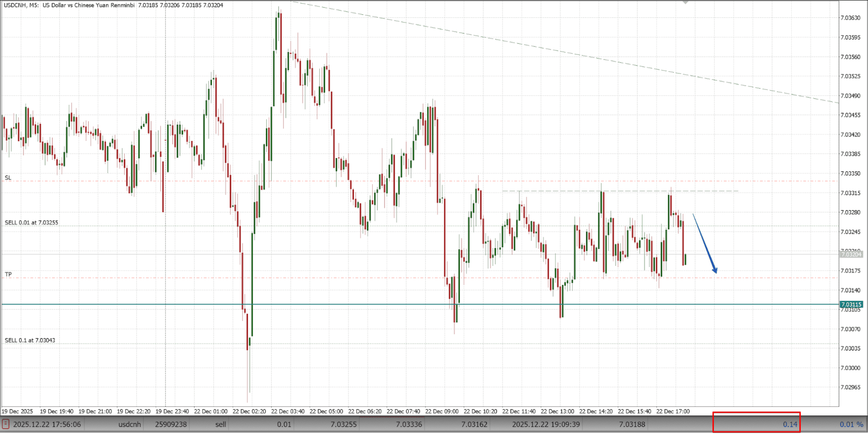Select the open time 2025.12.22 17:56:06 cell

coord(47,424)
